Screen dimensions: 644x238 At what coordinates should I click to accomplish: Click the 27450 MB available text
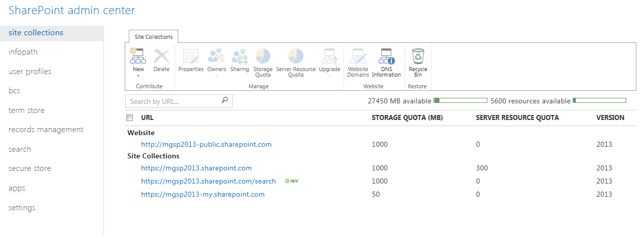tap(400, 101)
